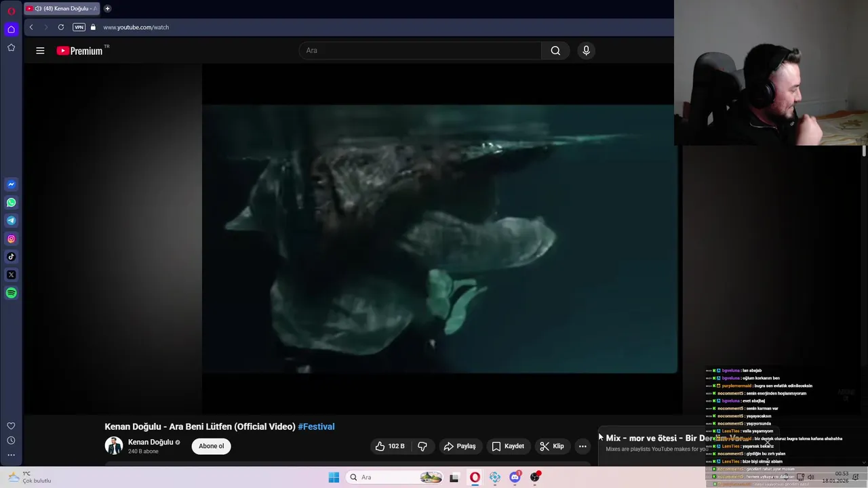Open a new browser tab with plus
The width and height of the screenshot is (868, 488).
(x=107, y=9)
